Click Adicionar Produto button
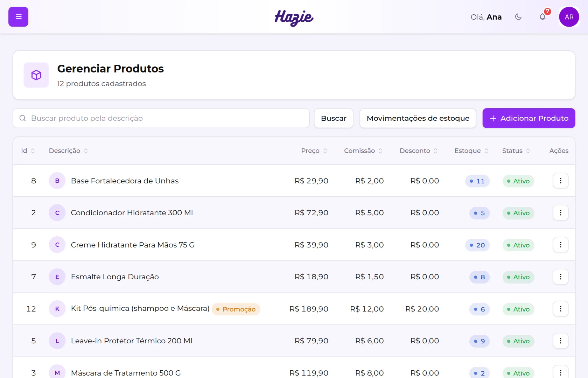Image resolution: width=588 pixels, height=378 pixels. pos(529,118)
